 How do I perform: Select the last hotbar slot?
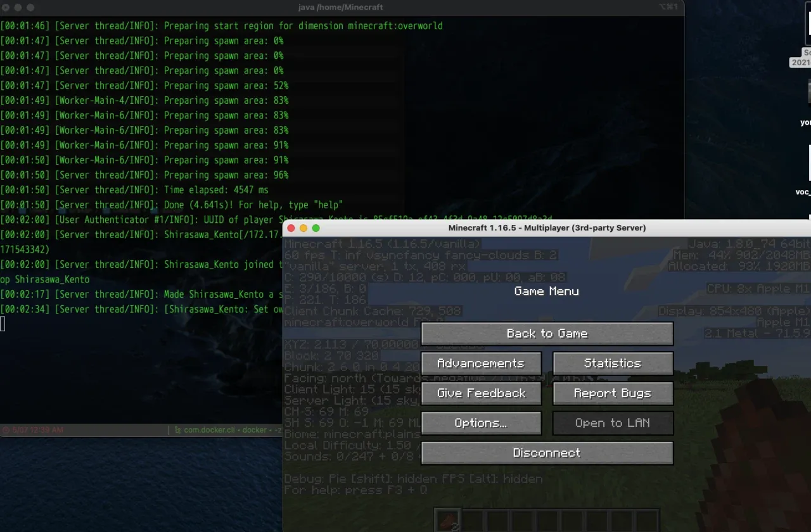(647, 521)
